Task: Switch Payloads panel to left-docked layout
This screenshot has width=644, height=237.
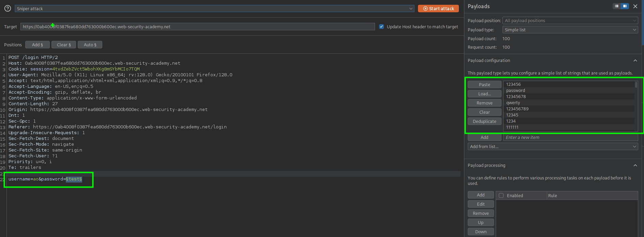Action: click(616, 6)
